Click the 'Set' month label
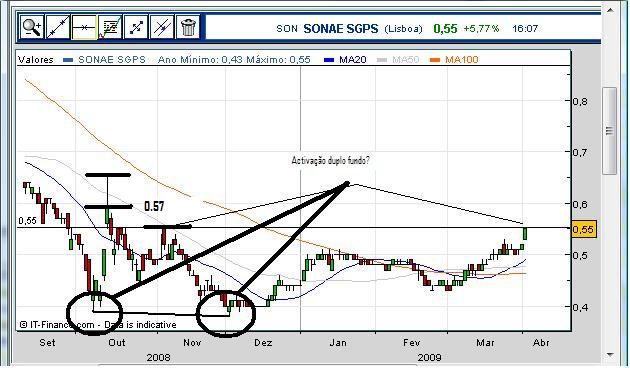The image size is (630, 368). (47, 343)
